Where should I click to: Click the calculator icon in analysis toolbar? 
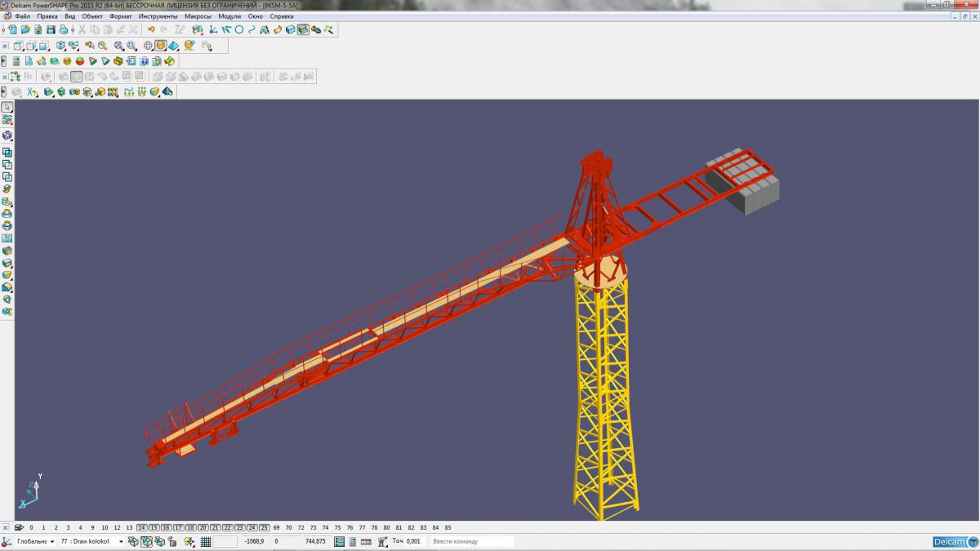coord(16,60)
